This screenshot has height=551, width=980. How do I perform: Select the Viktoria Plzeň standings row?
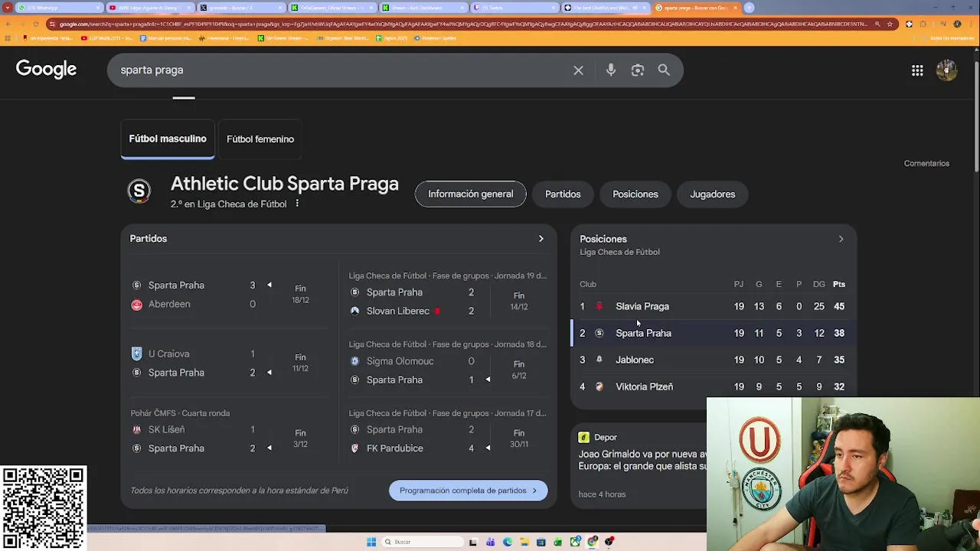[x=714, y=386]
